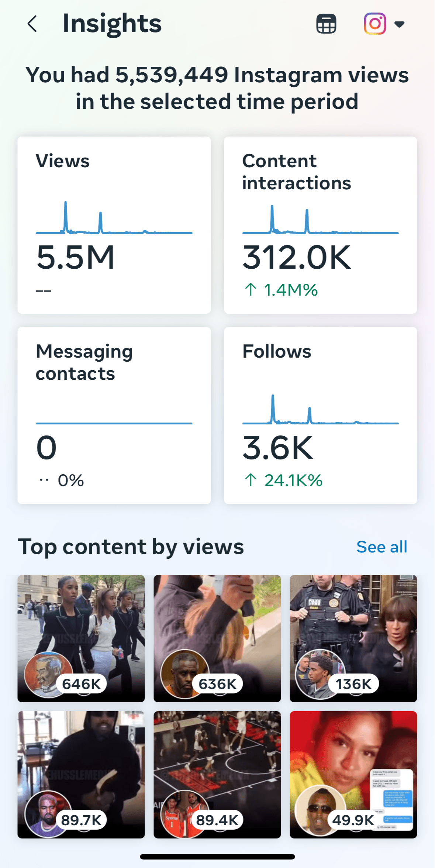The width and height of the screenshot is (435, 868).
Task: Open the post with 636K views
Action: pos(217,620)
